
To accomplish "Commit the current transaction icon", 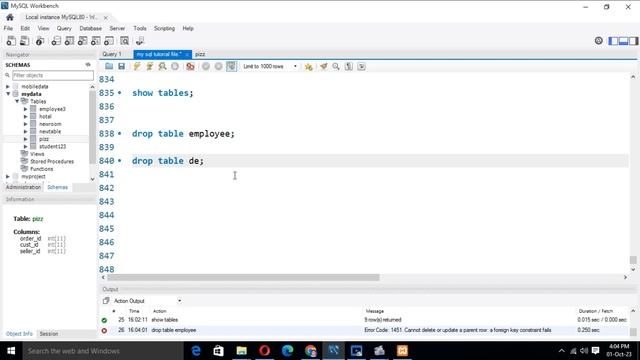I will [206, 66].
